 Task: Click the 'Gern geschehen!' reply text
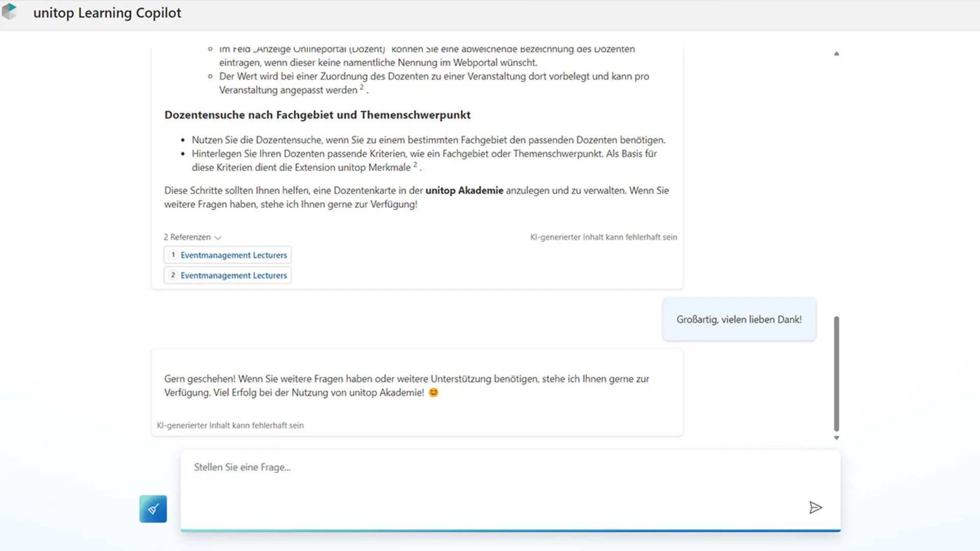(x=407, y=386)
